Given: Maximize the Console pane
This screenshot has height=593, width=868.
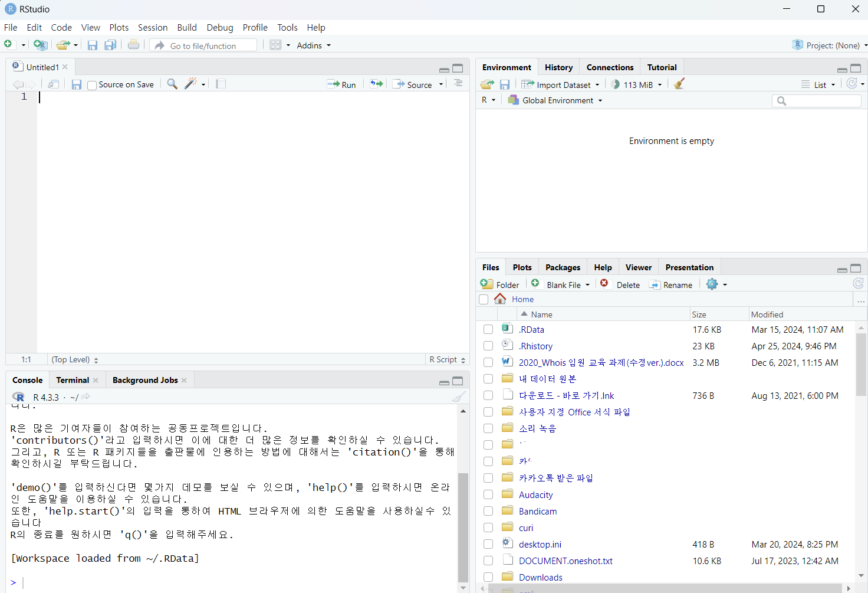Looking at the screenshot, I should [458, 381].
